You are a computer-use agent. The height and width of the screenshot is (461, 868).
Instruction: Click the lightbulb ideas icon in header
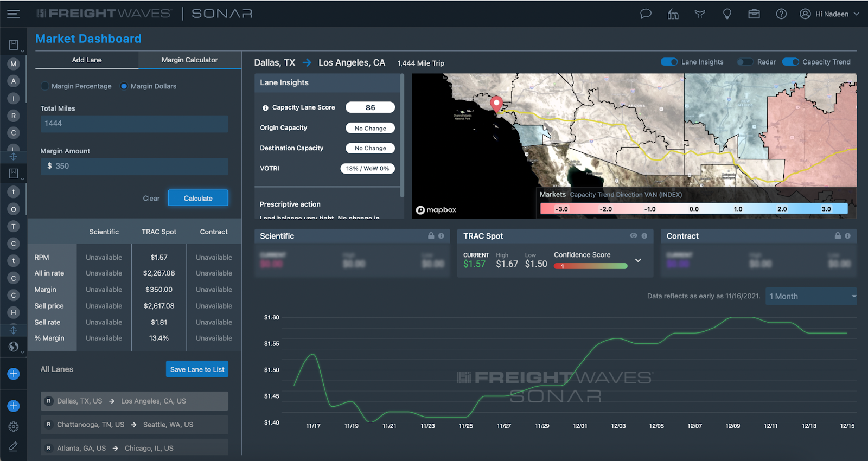tap(727, 14)
